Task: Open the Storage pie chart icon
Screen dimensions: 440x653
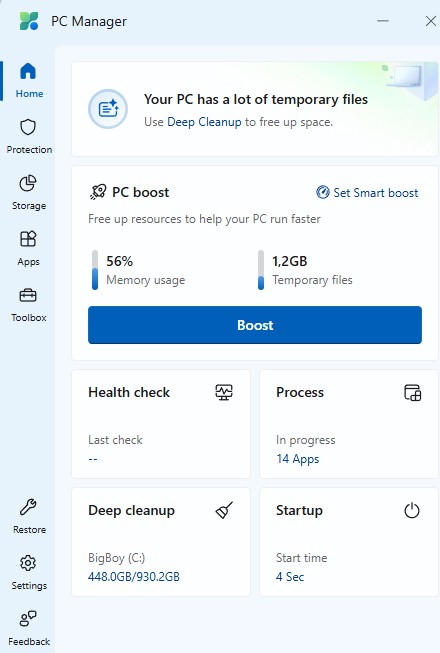Action: (28, 183)
